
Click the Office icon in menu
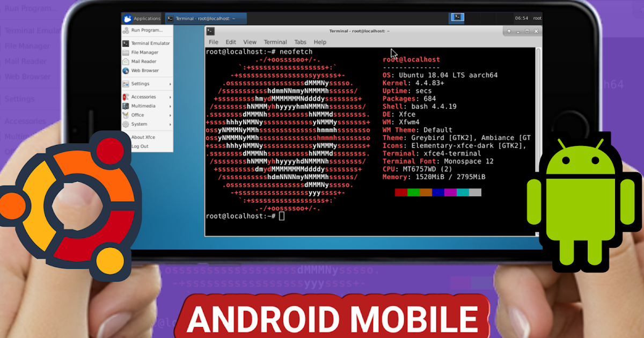click(x=126, y=115)
